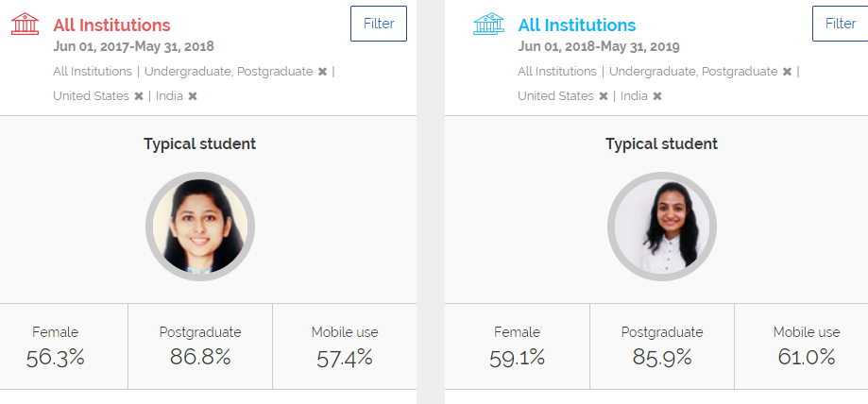
Task: Remove India filter in 2017-2018 panel
Action: pyautogui.click(x=193, y=96)
